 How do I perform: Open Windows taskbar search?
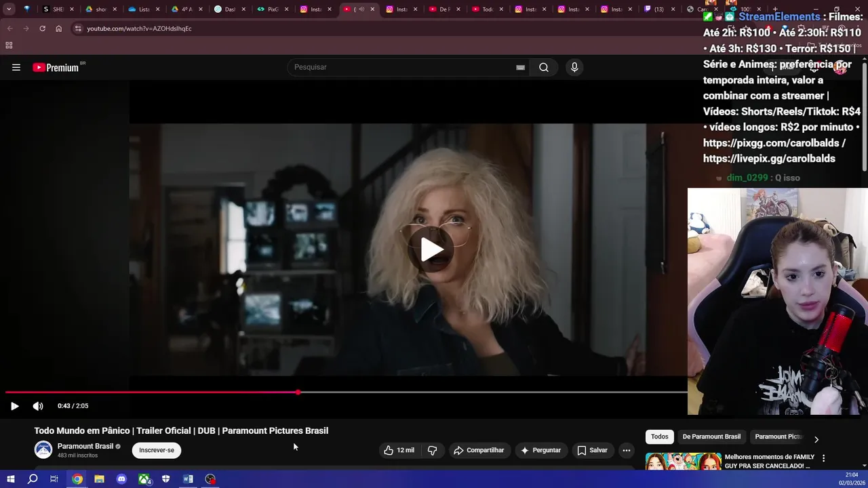pyautogui.click(x=33, y=479)
